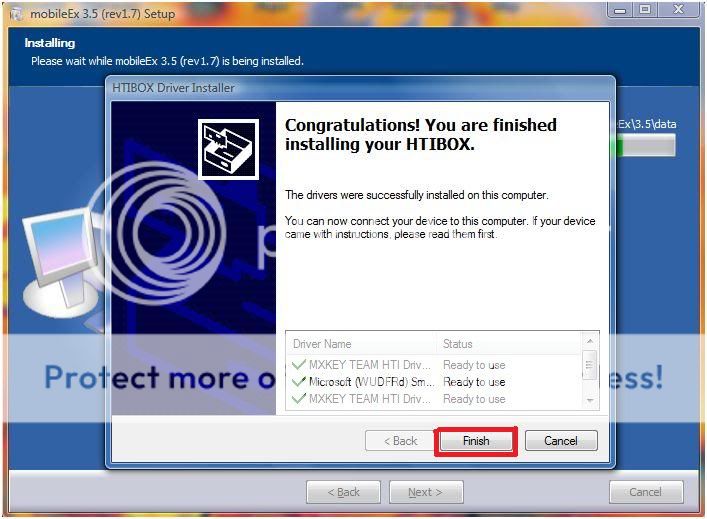The image size is (707, 519).
Task: Click the Ready to use status of Microsoft driver
Action: (x=474, y=382)
